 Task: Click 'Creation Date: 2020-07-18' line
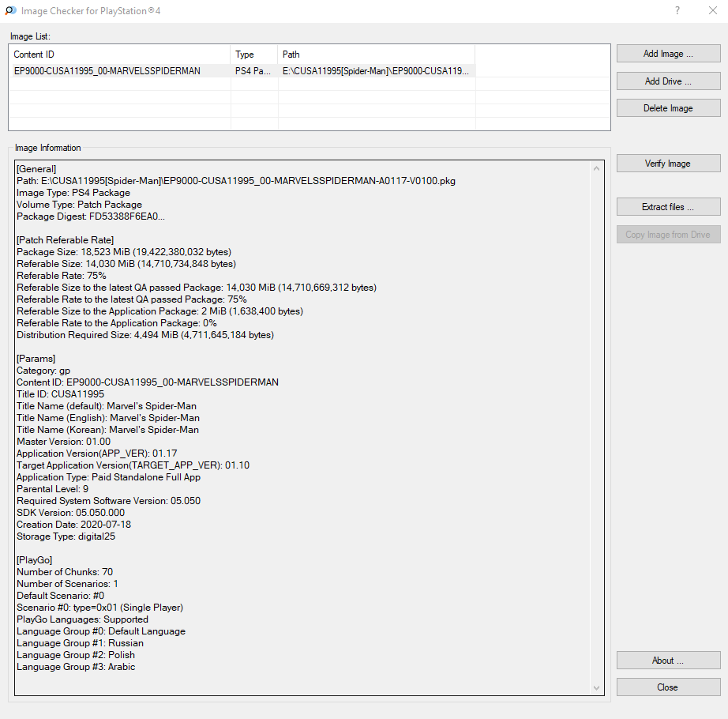click(73, 525)
